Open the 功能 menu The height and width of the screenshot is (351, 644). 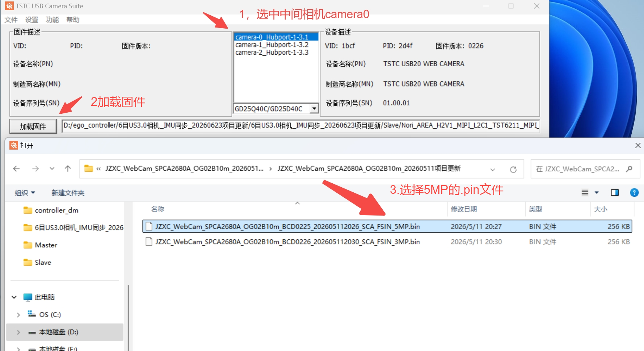click(52, 20)
